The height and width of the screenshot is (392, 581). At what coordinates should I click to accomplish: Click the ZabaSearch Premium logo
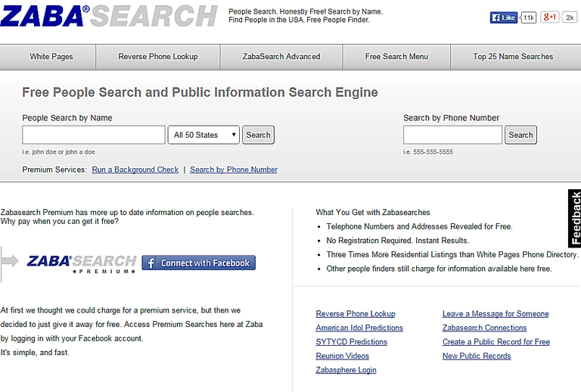coord(82,263)
